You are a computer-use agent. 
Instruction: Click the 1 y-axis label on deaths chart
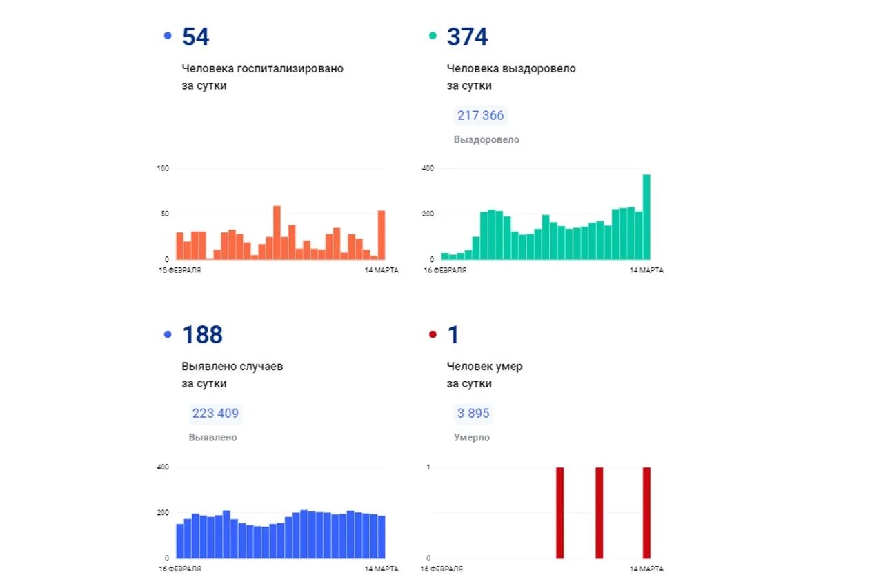[428, 467]
